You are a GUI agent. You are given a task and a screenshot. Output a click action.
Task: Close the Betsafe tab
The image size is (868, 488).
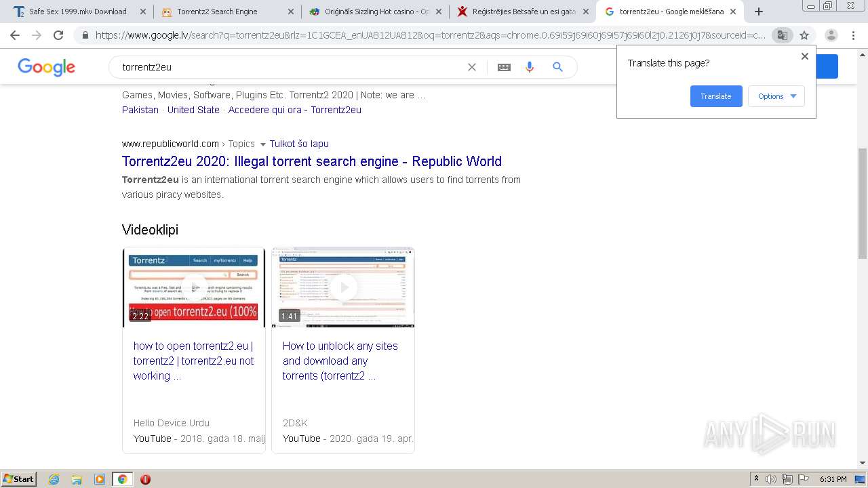point(586,12)
